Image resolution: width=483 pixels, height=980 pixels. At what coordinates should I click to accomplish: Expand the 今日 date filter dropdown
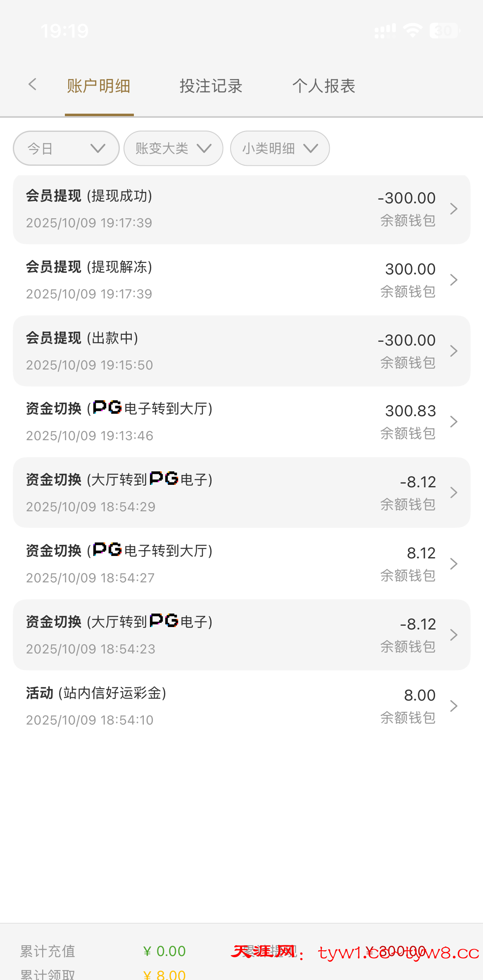(x=66, y=148)
